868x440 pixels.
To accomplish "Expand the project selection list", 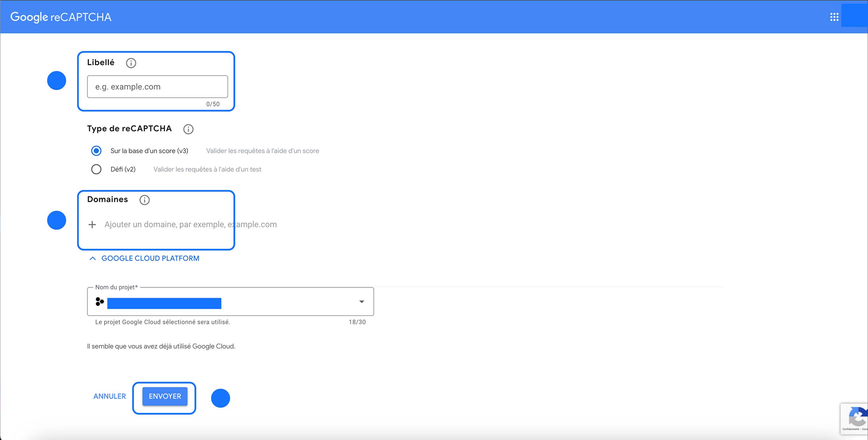I will click(x=361, y=302).
